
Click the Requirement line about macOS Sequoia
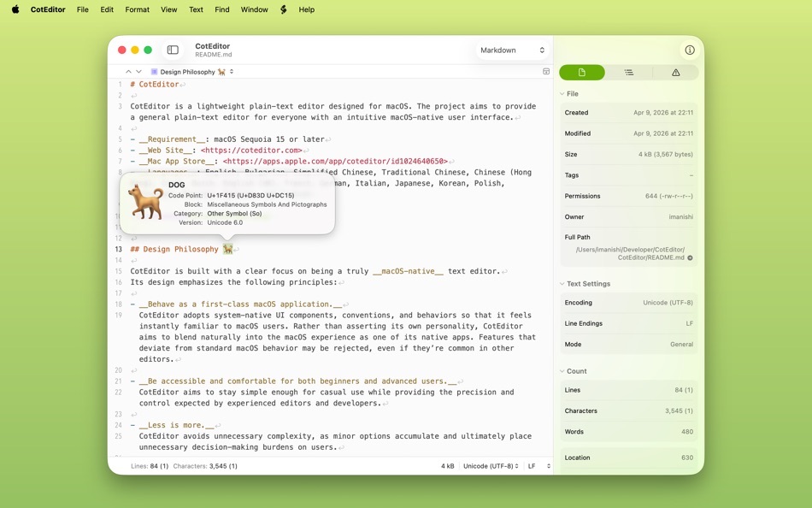click(228, 139)
